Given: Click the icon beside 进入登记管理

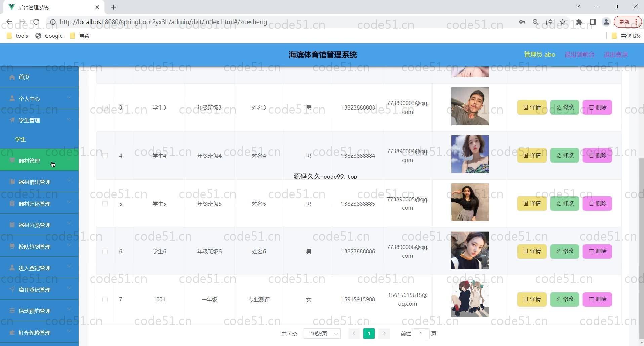Looking at the screenshot, I should tap(12, 268).
